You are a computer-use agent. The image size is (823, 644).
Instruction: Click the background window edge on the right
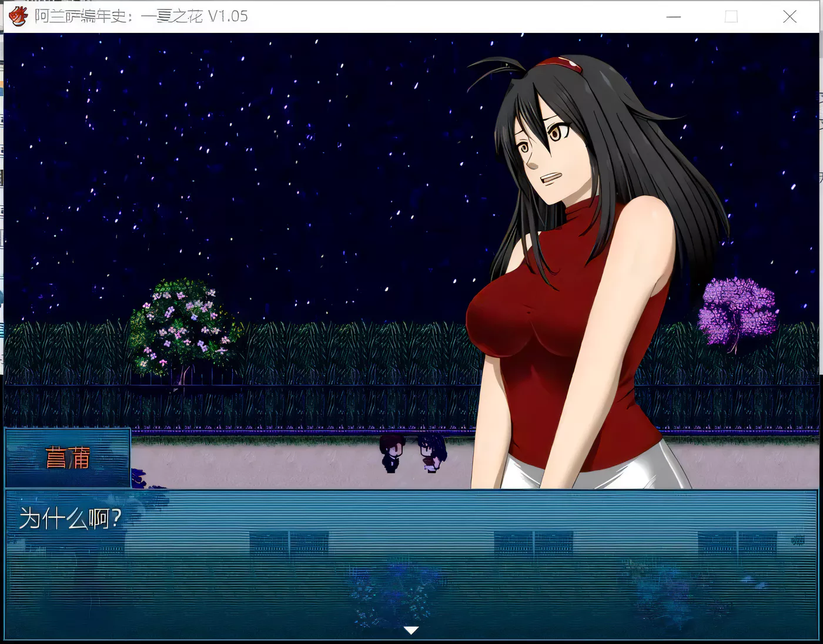820,235
